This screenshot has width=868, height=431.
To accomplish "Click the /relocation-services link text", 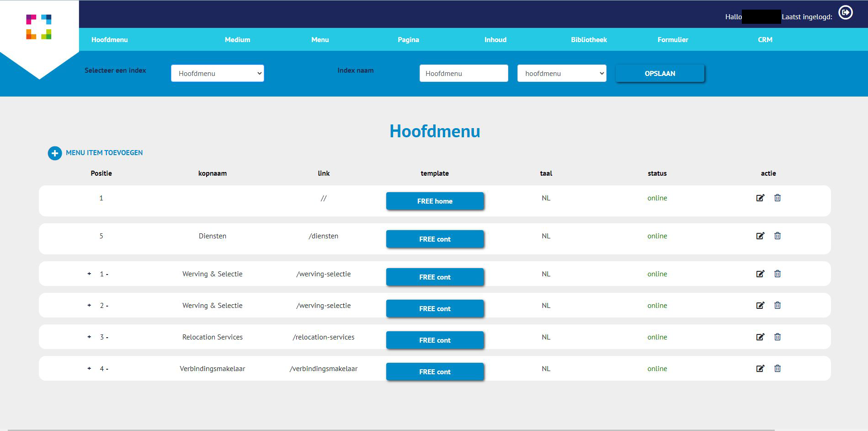I will tap(324, 337).
